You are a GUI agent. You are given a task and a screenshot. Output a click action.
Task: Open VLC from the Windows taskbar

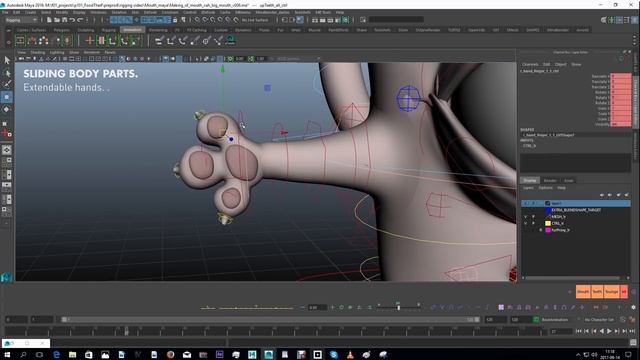click(x=350, y=354)
